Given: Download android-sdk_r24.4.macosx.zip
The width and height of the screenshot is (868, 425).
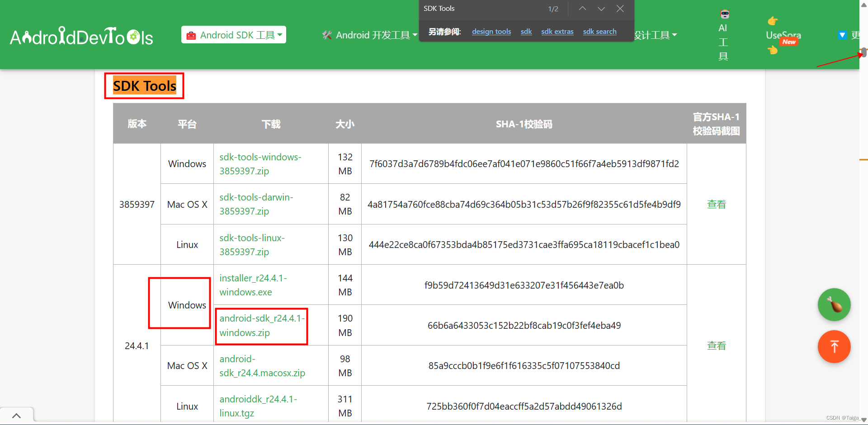Looking at the screenshot, I should click(x=262, y=366).
